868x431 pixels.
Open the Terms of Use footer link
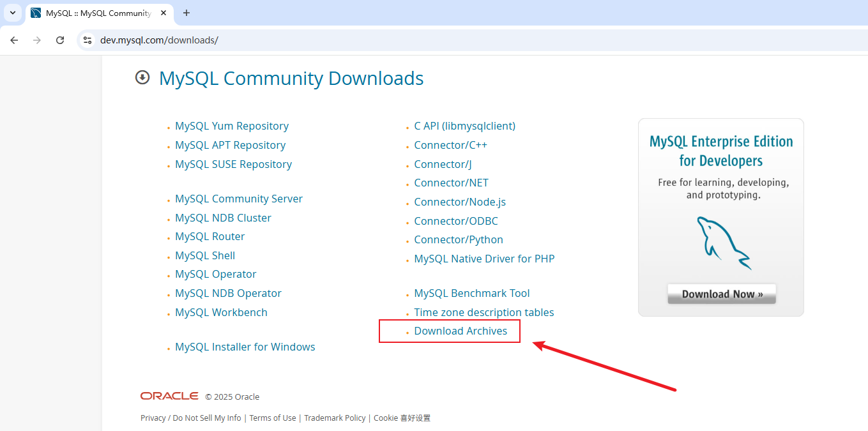[x=273, y=418]
